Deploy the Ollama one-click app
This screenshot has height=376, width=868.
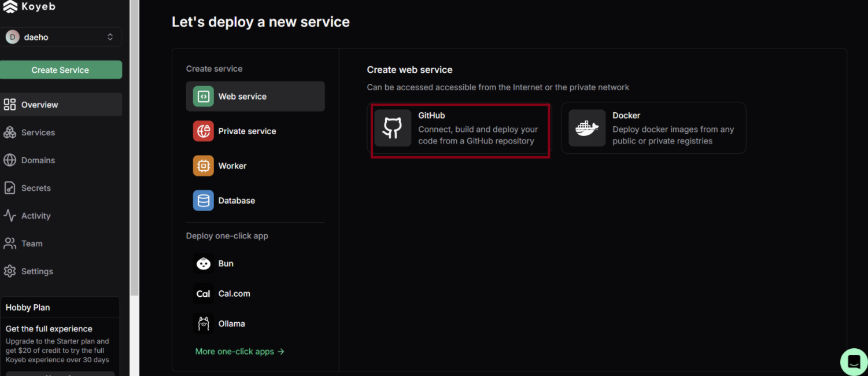pyautogui.click(x=255, y=324)
